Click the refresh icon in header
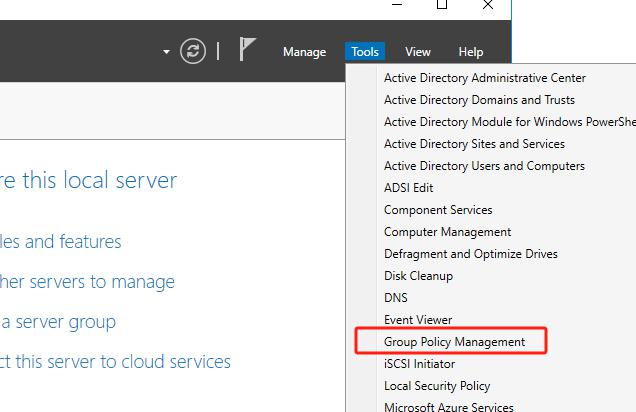 click(192, 51)
